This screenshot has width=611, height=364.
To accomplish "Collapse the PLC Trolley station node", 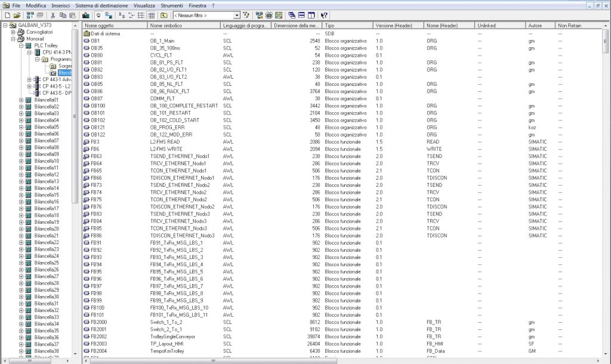I will (x=21, y=45).
